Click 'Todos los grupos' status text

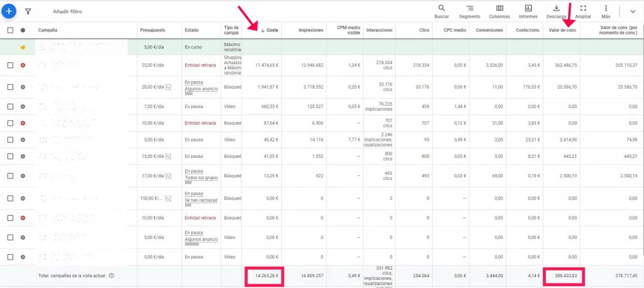pos(201,179)
